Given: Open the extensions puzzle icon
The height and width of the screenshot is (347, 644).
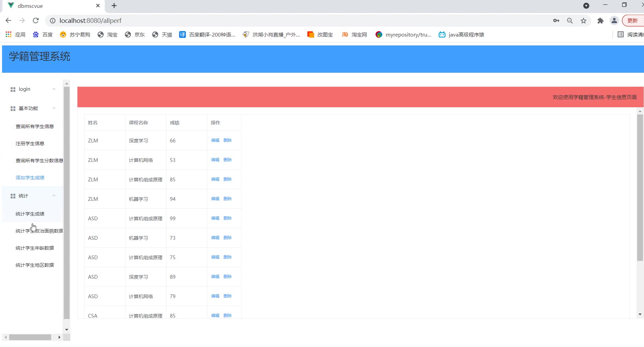Looking at the screenshot, I should pos(600,20).
